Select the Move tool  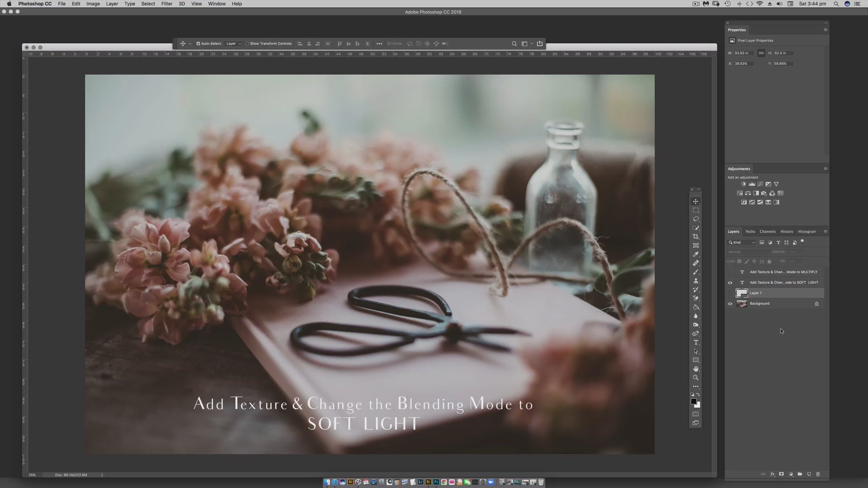(x=696, y=202)
